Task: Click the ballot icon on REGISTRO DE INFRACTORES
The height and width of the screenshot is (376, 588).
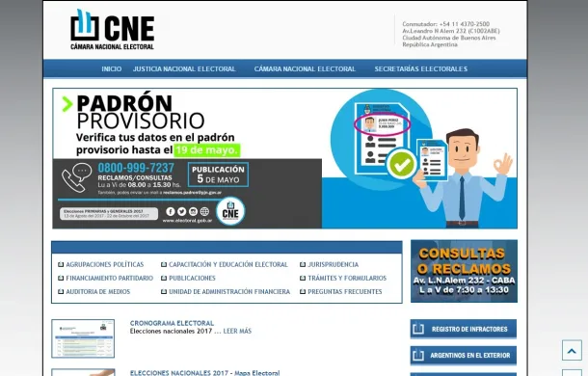Action: click(x=418, y=329)
